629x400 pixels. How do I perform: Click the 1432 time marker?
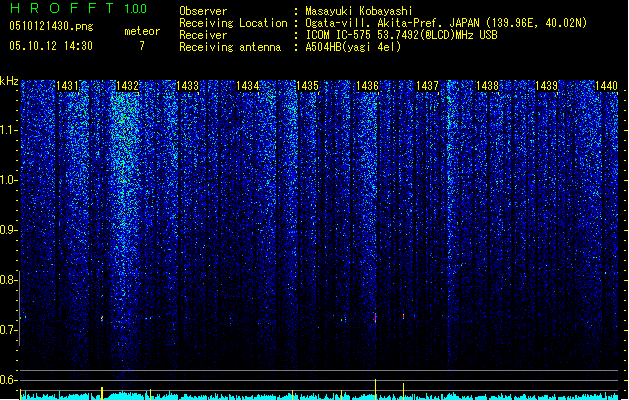(x=127, y=86)
